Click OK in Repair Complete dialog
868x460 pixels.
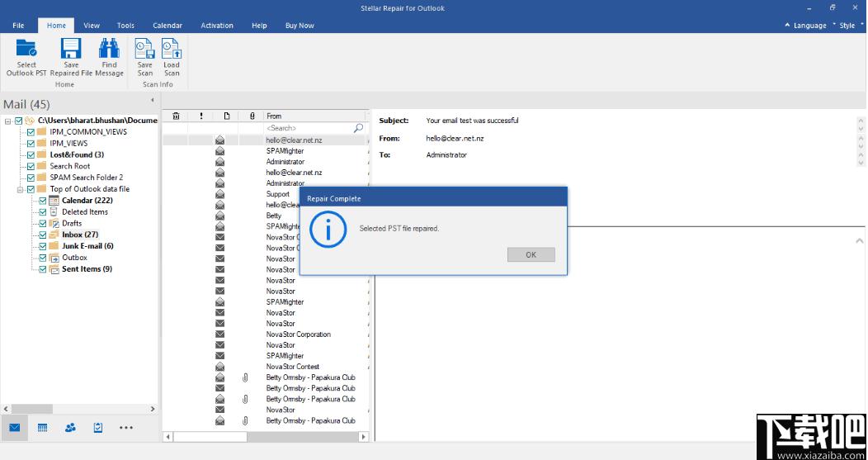(531, 255)
